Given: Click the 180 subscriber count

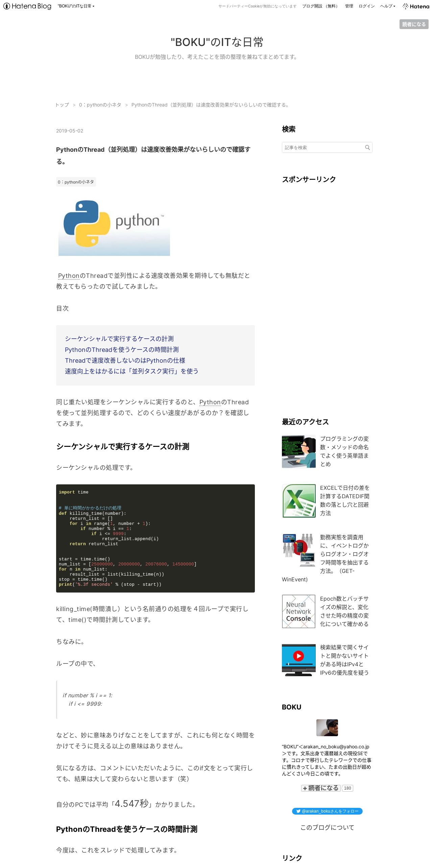Looking at the screenshot, I should [347, 788].
